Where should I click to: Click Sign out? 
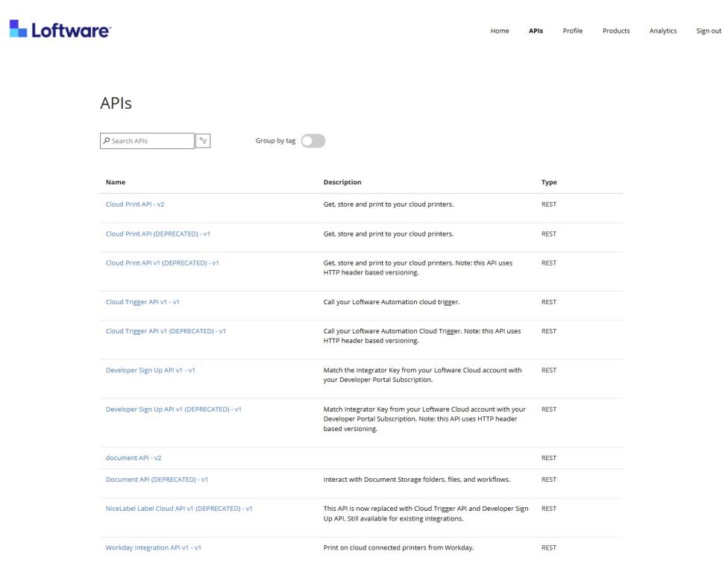pos(708,31)
